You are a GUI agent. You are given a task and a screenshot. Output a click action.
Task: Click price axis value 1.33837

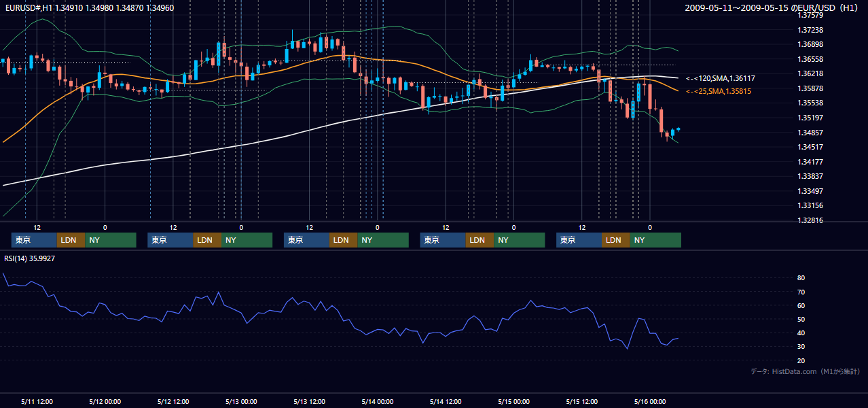tap(810, 177)
